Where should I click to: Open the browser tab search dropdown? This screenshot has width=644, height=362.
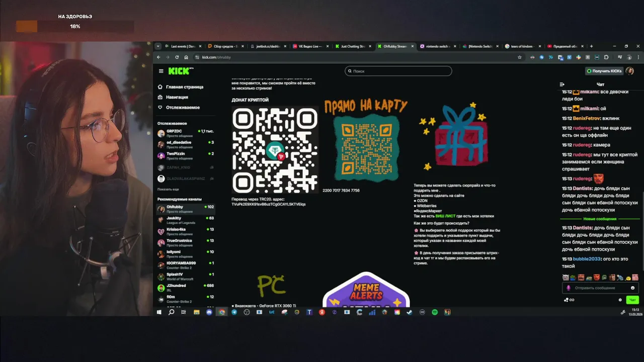tap(158, 46)
